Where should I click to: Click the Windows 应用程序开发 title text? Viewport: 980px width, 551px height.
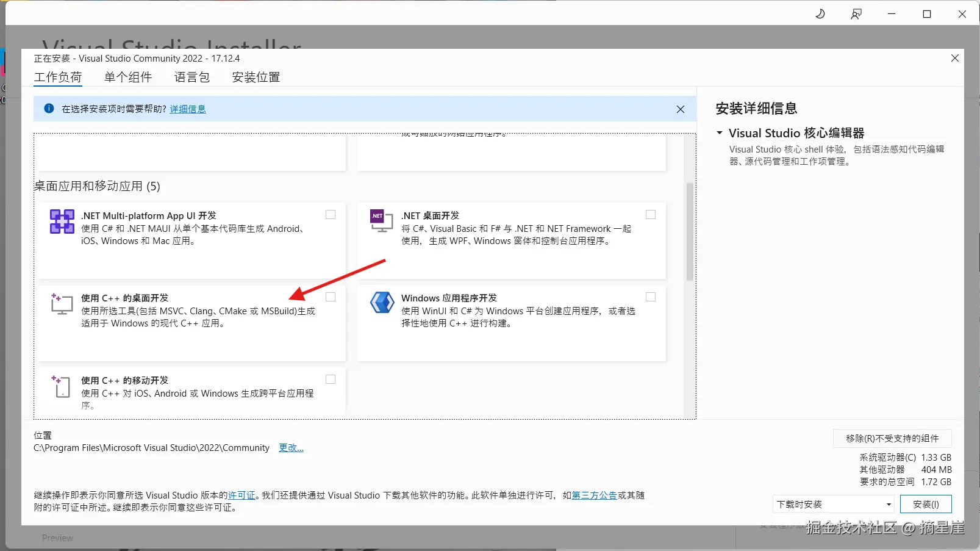(449, 298)
